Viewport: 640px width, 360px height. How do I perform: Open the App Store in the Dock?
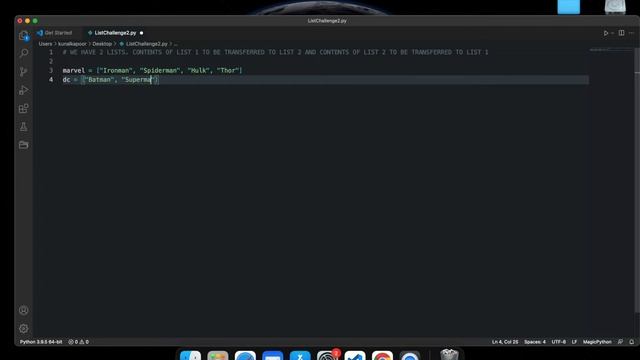pos(300,356)
